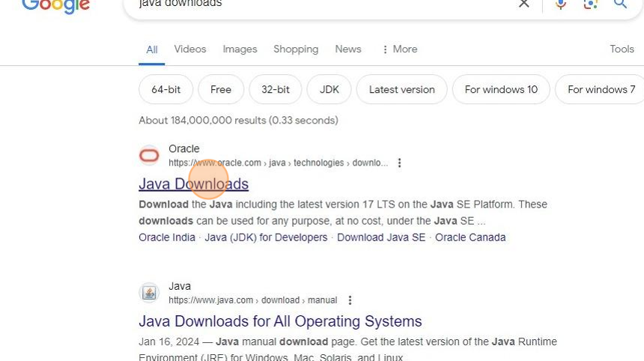Clear the search box with the X icon
The height and width of the screenshot is (361, 644).
[x=523, y=3]
